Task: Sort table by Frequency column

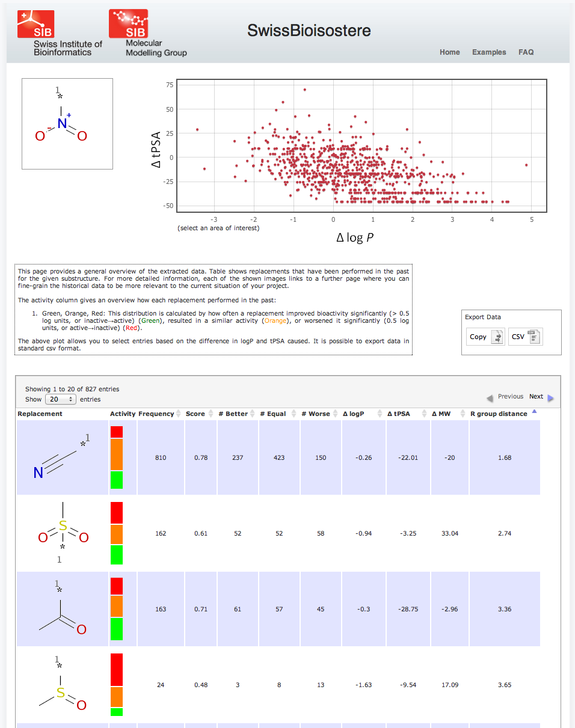Action: [160, 414]
